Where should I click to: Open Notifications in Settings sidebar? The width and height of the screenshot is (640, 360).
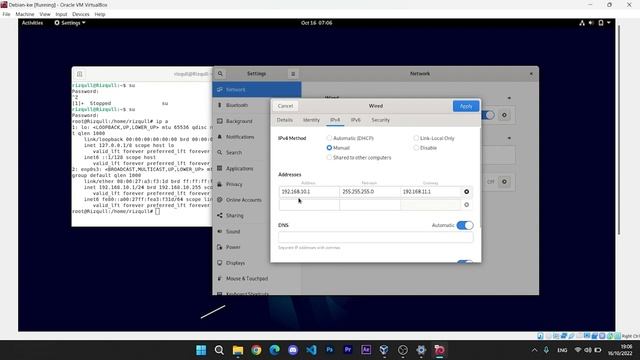coord(257,137)
